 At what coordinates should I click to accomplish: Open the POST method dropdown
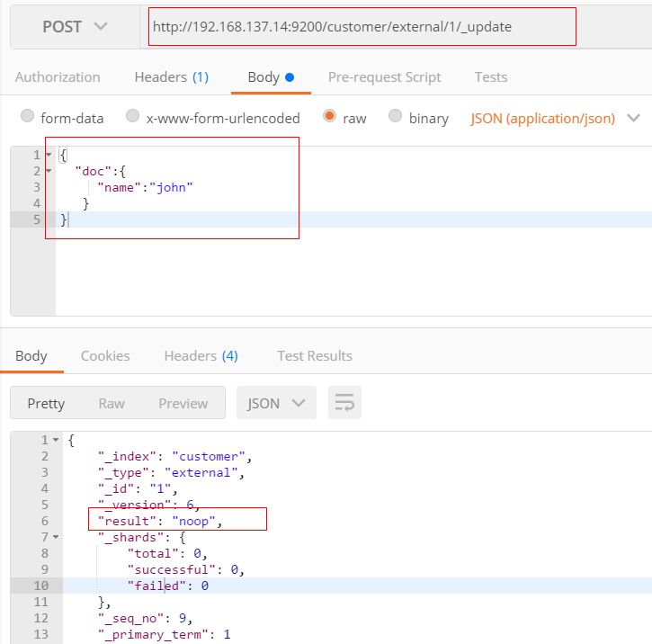pyautogui.click(x=75, y=27)
